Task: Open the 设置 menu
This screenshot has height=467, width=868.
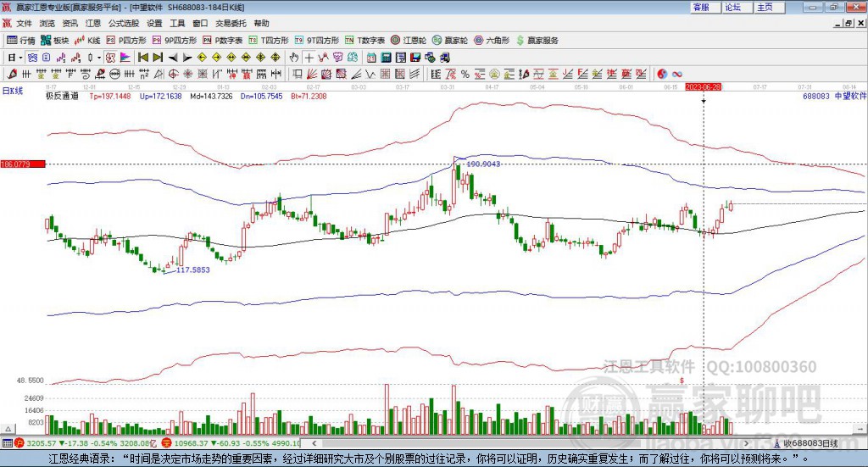Action: pos(154,23)
